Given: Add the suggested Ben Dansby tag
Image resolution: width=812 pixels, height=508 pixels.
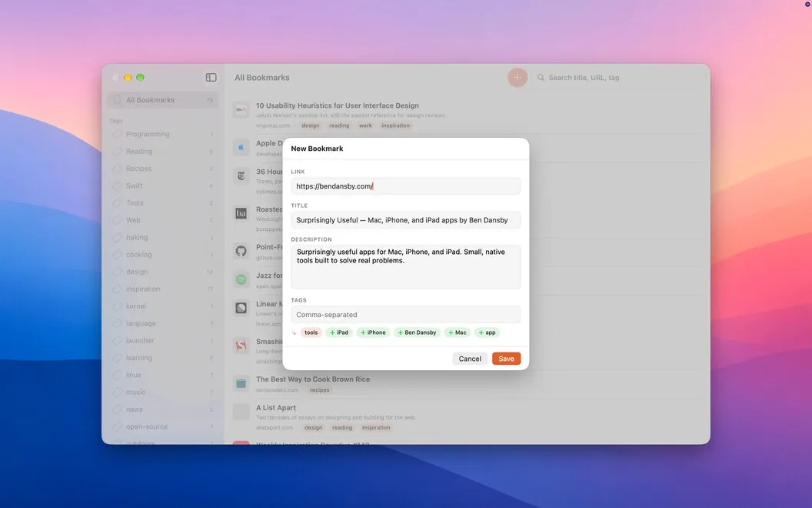Looking at the screenshot, I should 417,333.
